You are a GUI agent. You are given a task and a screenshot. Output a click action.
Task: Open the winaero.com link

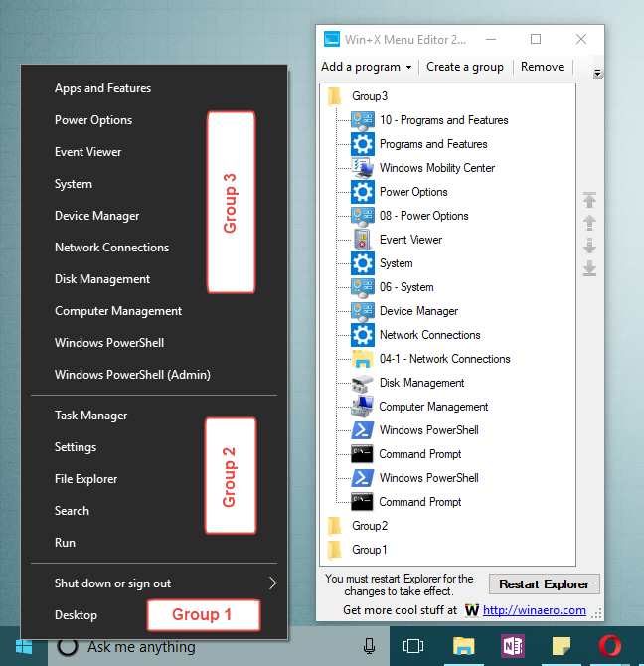pyautogui.click(x=535, y=610)
